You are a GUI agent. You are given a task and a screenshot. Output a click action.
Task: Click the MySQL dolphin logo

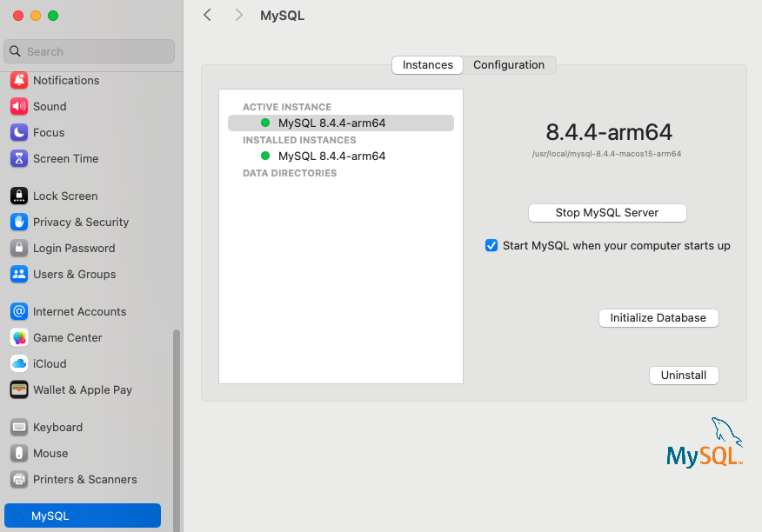705,442
